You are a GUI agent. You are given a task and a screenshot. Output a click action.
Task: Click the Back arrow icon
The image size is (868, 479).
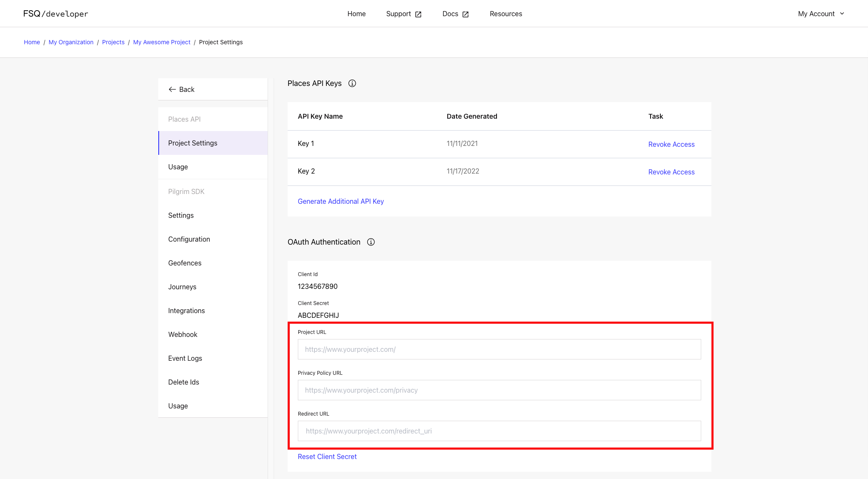click(172, 89)
